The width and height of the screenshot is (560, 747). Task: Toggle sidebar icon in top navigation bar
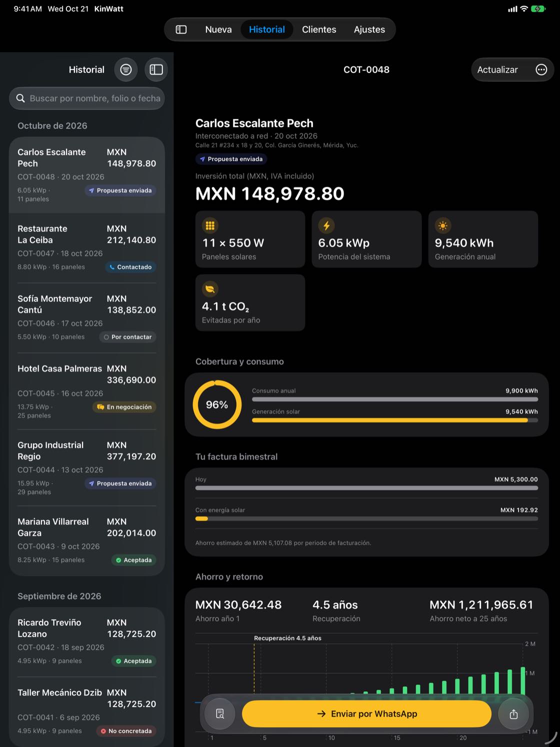tap(181, 30)
